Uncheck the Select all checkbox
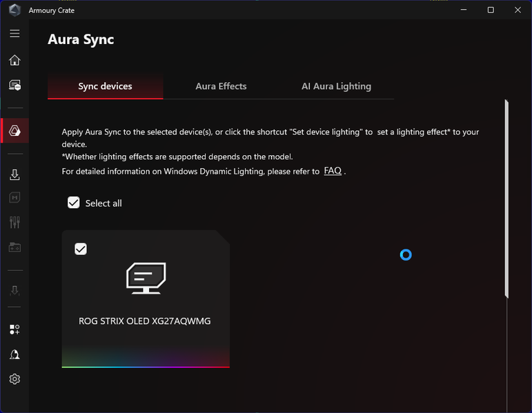Screen dimensions: 532x413 74,203
